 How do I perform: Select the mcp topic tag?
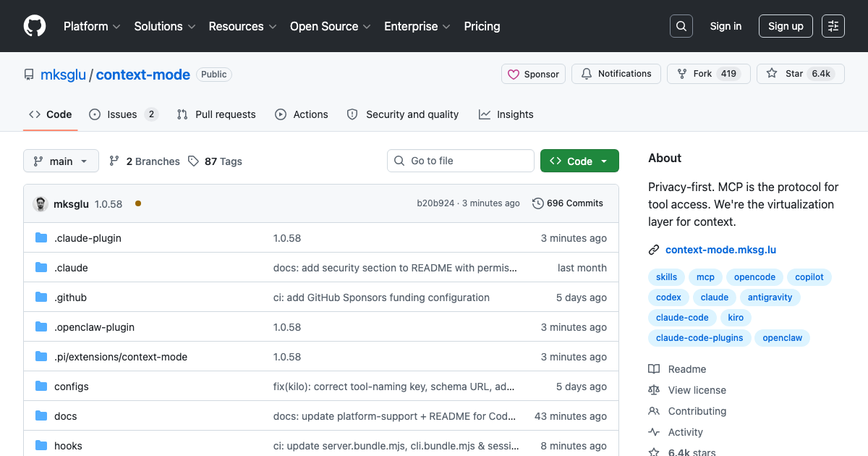click(x=705, y=277)
